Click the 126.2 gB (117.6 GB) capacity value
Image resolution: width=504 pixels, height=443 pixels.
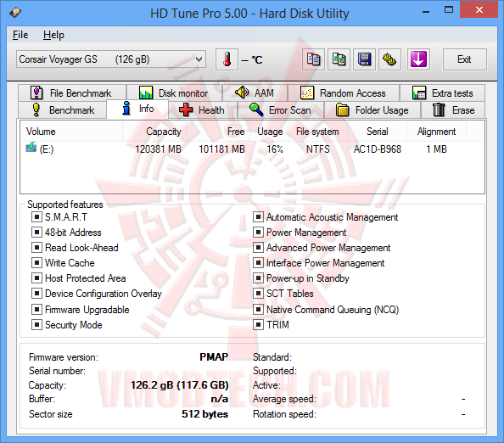pos(180,384)
